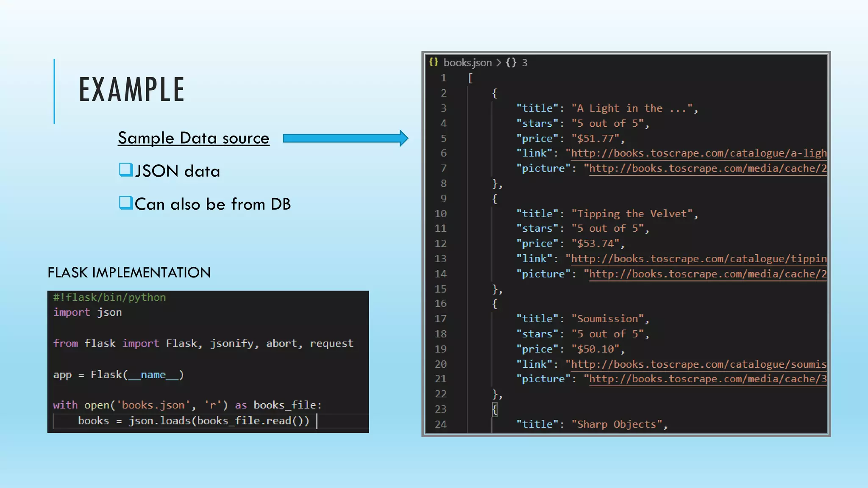Click the Sample Data source heading
Screen dimensions: 868x488
[194, 138]
